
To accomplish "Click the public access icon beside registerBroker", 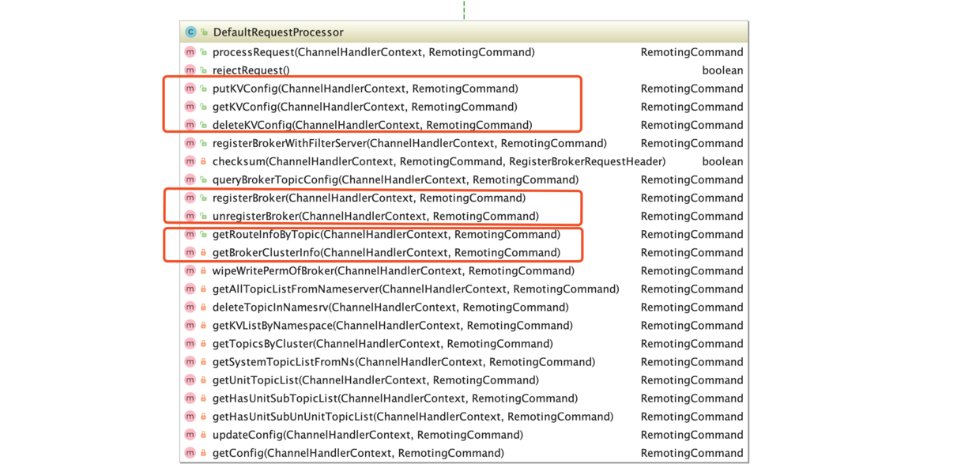I will tap(203, 198).
